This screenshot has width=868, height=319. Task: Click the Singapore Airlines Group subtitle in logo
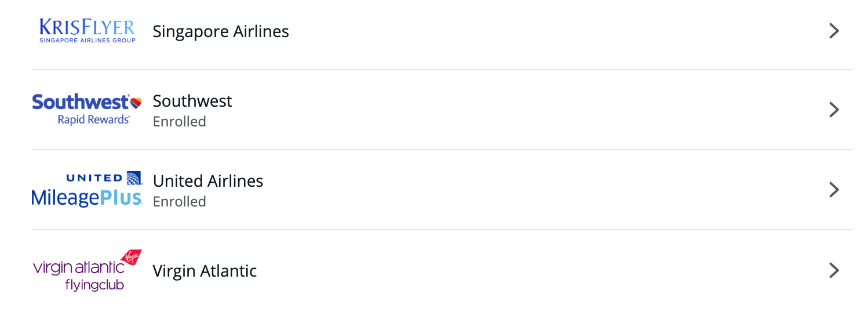(87, 41)
